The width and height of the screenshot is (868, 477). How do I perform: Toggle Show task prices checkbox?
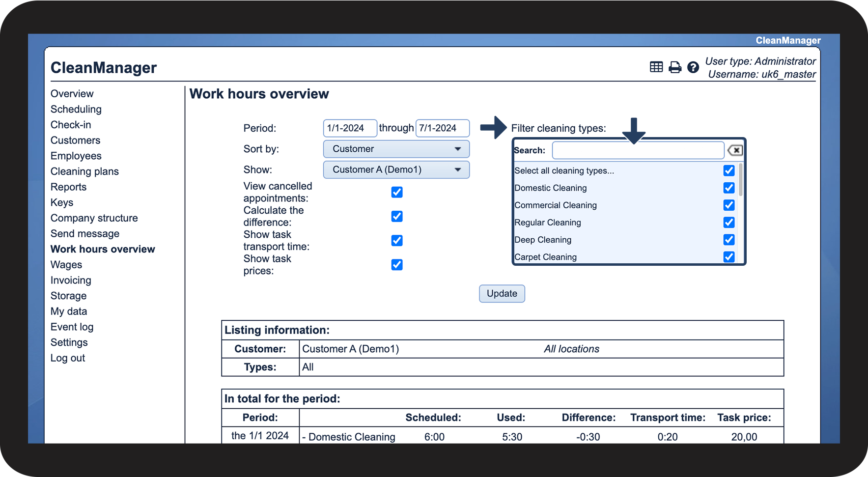tap(397, 265)
